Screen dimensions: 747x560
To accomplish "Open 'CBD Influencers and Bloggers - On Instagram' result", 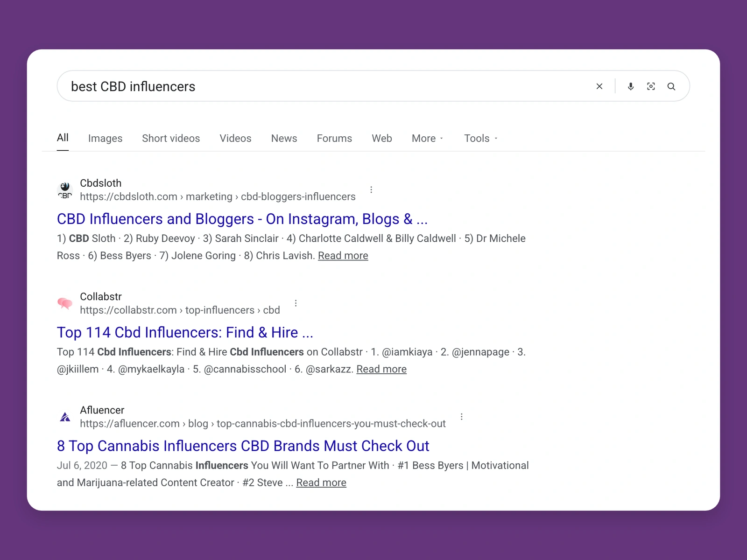I will 242,219.
